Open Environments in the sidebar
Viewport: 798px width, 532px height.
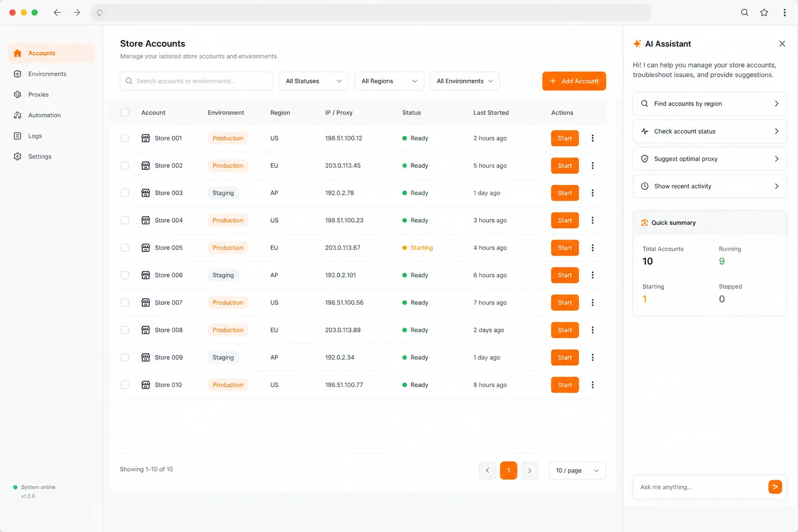[51, 74]
